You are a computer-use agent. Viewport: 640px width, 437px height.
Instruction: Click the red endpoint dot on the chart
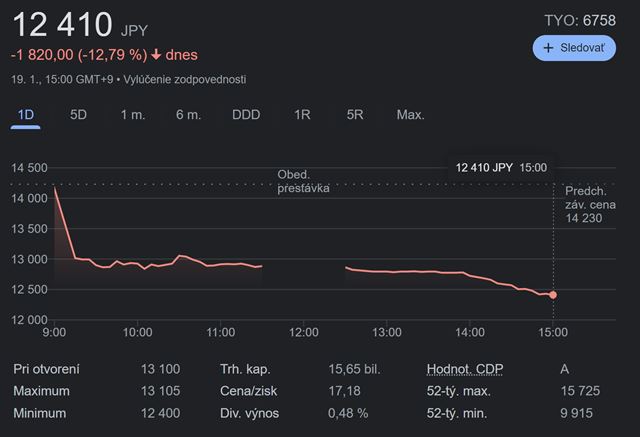pos(553,294)
